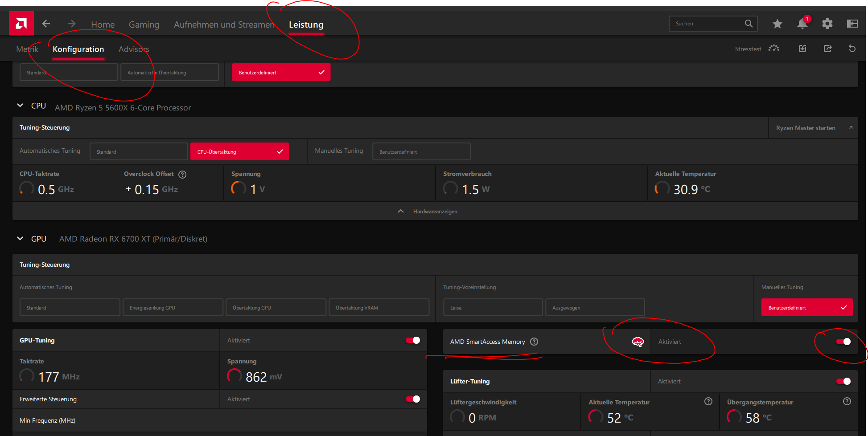
Task: Select CPU manual tuning Benutzerdefiniert
Action: (x=421, y=151)
